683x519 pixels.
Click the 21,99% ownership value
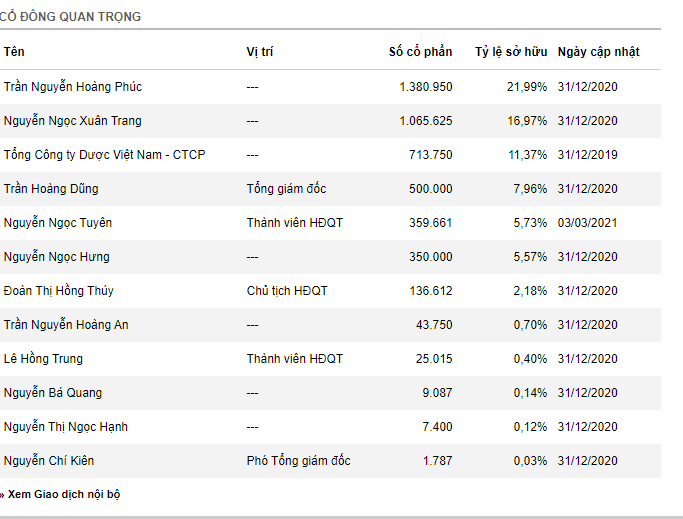click(x=527, y=87)
